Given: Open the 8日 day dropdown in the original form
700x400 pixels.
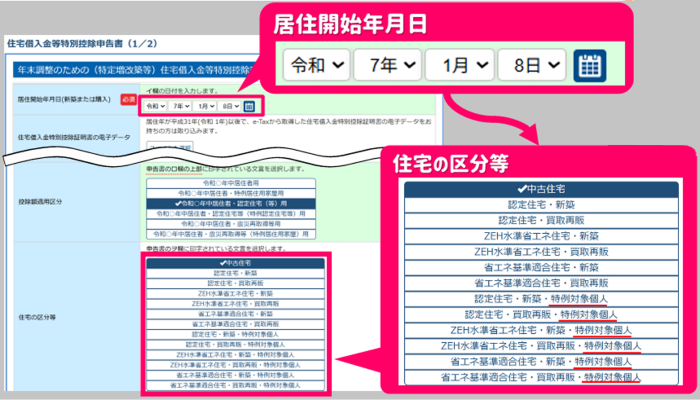Looking at the screenshot, I should coord(229,106).
